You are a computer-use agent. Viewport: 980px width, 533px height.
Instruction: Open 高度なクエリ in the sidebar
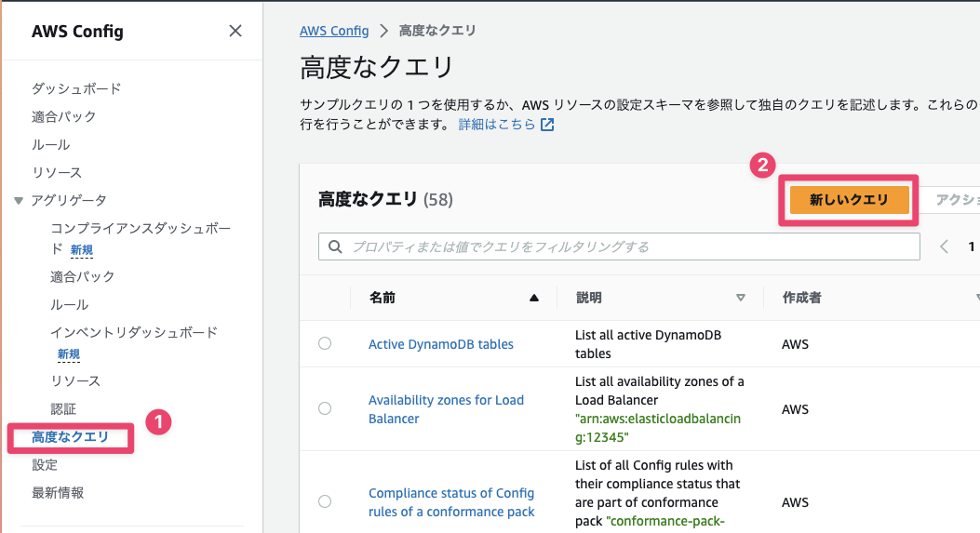point(70,437)
